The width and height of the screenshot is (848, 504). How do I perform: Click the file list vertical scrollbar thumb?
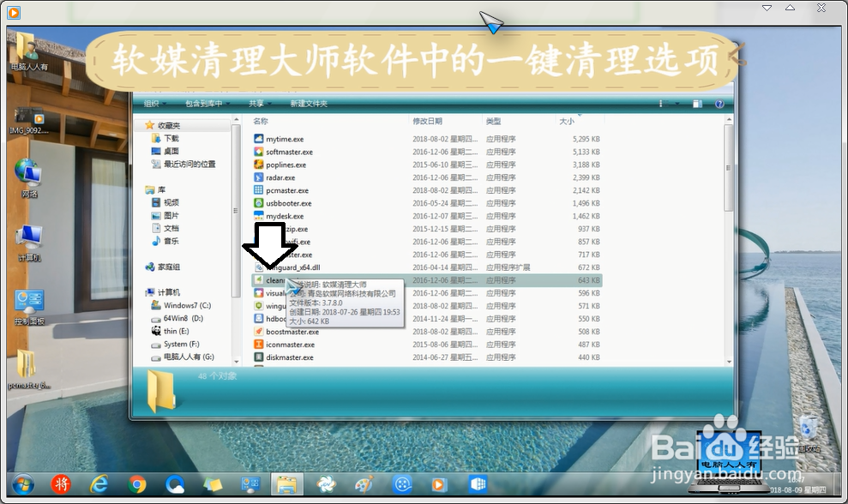[729, 168]
